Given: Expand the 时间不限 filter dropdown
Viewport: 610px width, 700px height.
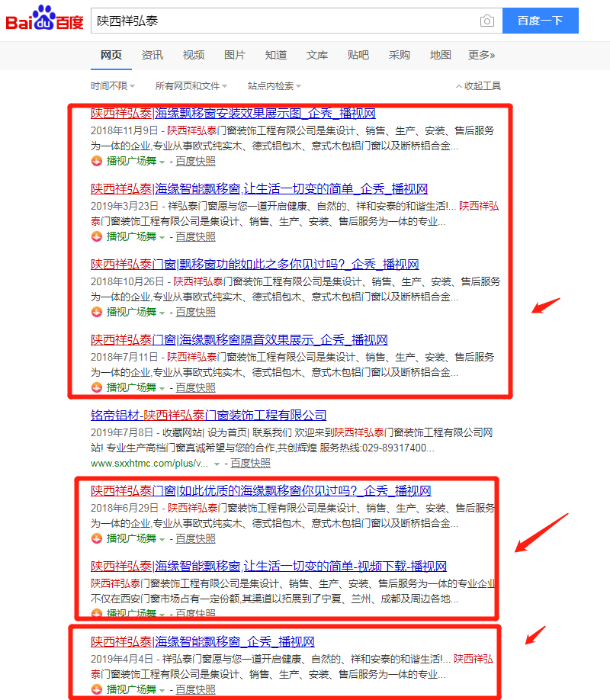Looking at the screenshot, I should [113, 85].
